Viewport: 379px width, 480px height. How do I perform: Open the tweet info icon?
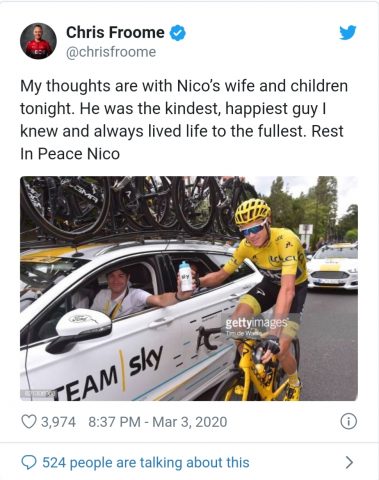point(348,422)
